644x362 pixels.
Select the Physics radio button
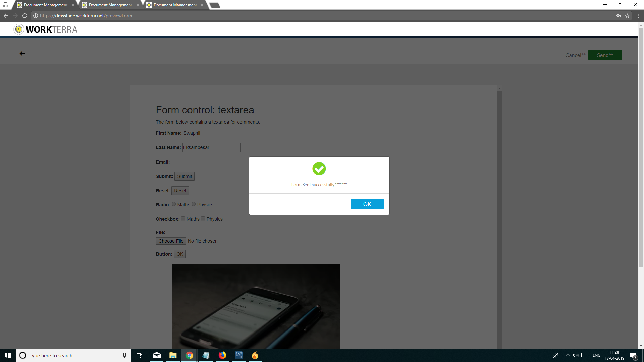coord(194,204)
